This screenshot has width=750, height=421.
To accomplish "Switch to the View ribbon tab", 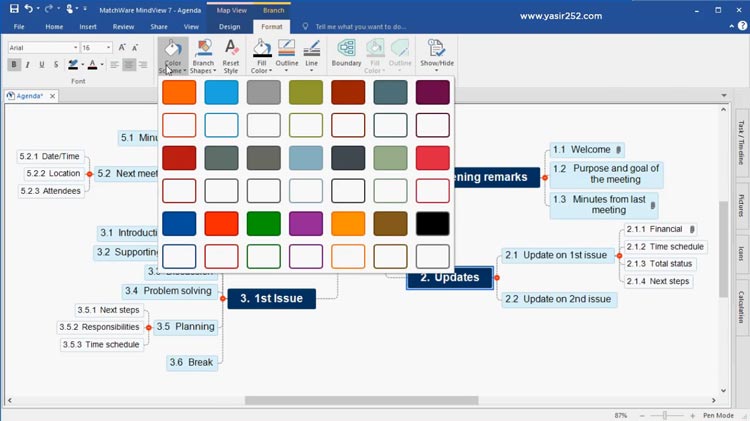I will point(191,27).
